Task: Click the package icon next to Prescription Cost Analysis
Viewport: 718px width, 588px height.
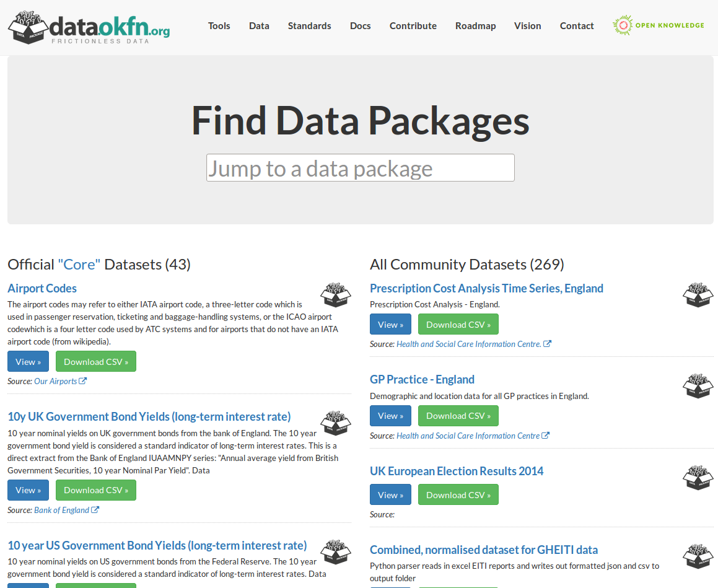Action: [x=698, y=296]
